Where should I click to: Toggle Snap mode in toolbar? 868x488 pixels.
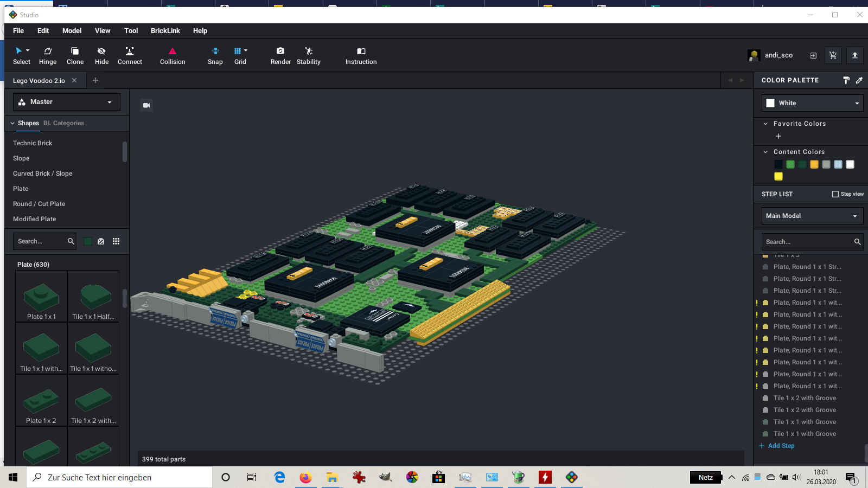pos(215,55)
